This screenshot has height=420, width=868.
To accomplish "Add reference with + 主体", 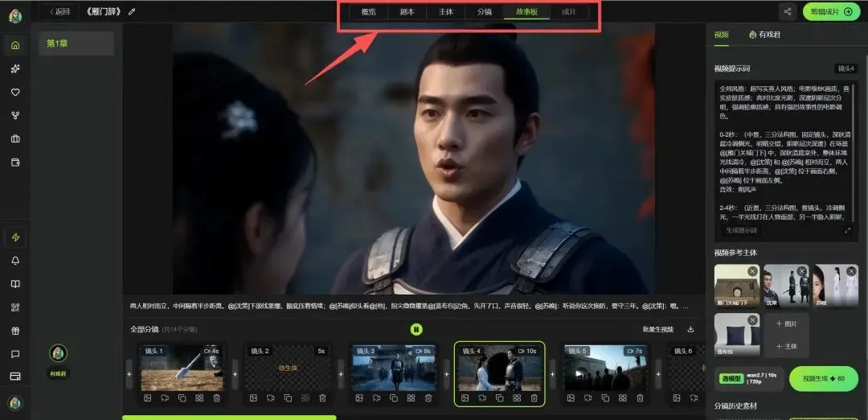I will coord(787,346).
